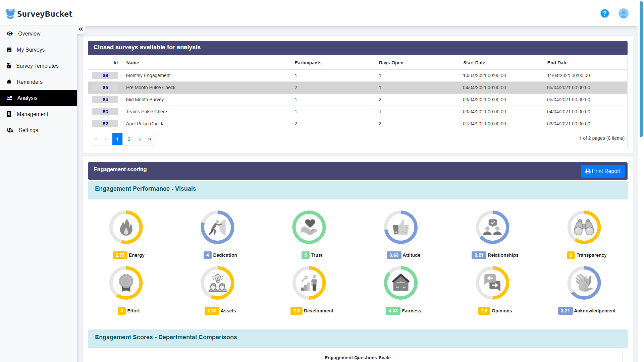Click the Effort award badge gauge icon
This screenshot has height=362, width=644.
(x=126, y=283)
